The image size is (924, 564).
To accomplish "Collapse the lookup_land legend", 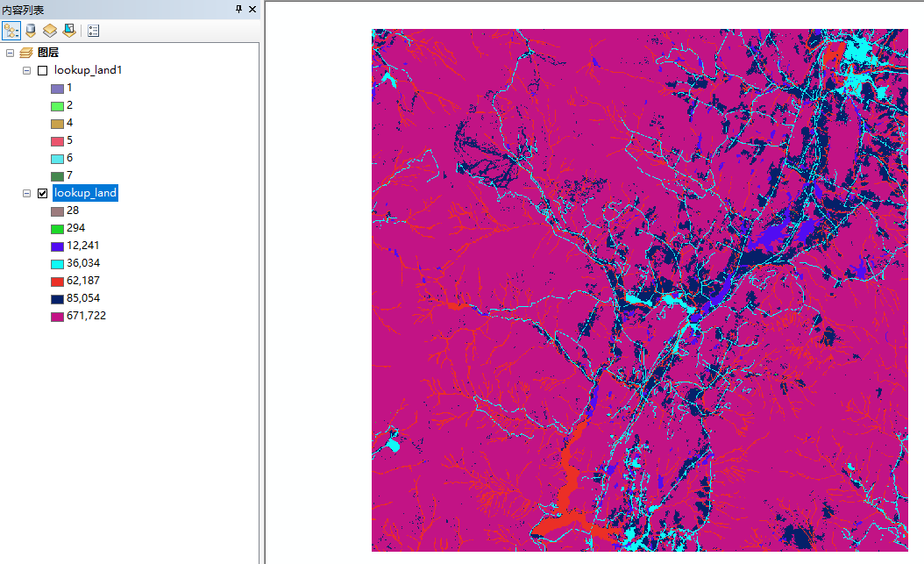I will pos(26,193).
